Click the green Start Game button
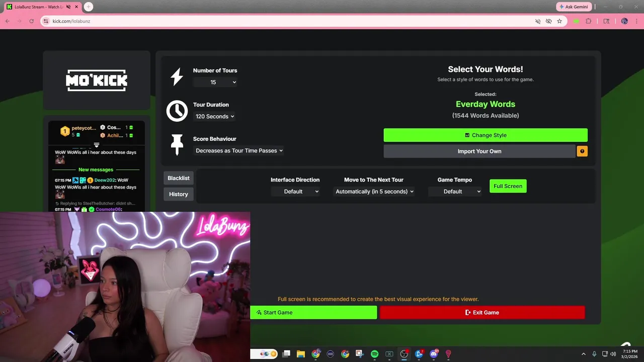 313,312
